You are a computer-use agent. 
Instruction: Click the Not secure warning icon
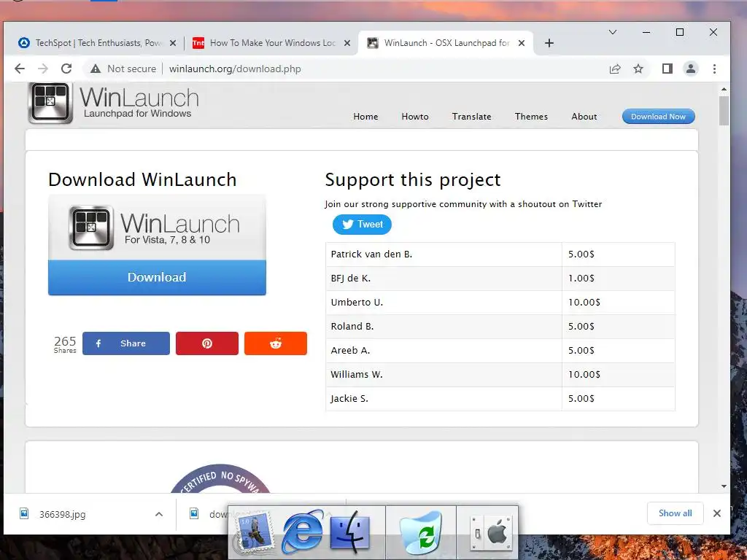click(x=96, y=69)
